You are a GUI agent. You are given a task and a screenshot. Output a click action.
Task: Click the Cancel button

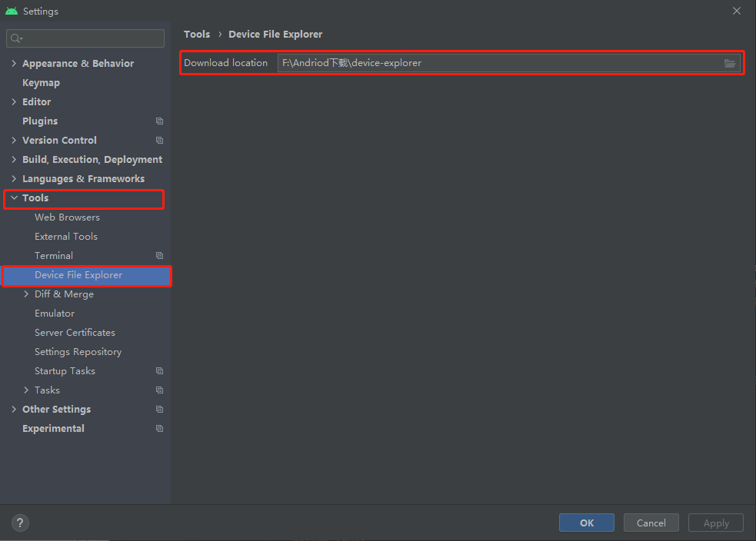pyautogui.click(x=651, y=523)
